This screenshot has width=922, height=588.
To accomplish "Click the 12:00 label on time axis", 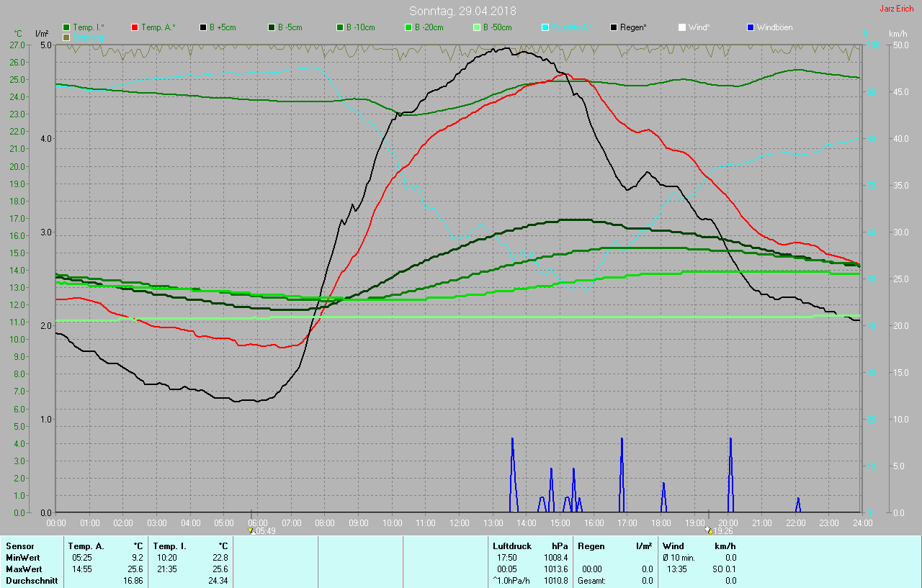I will 460,523.
